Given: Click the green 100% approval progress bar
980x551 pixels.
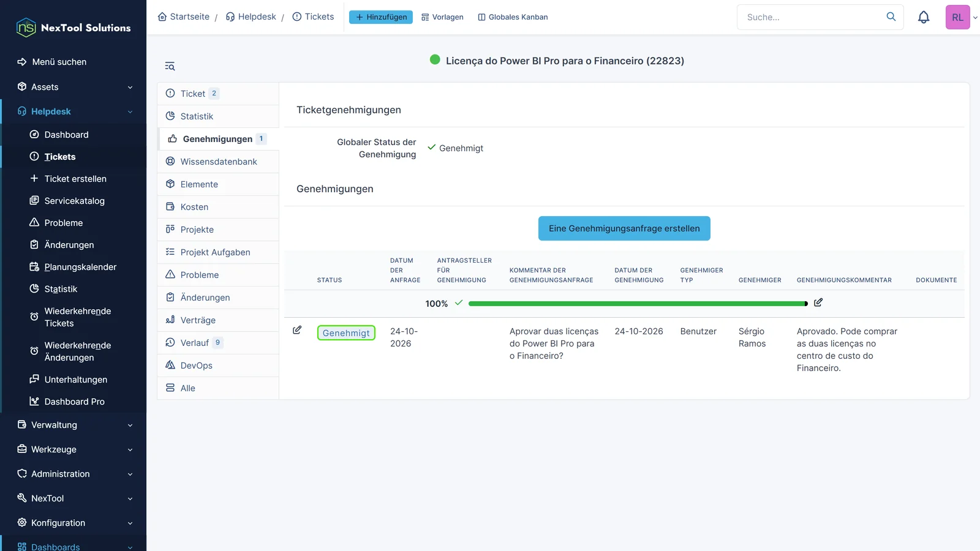Looking at the screenshot, I should coord(638,304).
